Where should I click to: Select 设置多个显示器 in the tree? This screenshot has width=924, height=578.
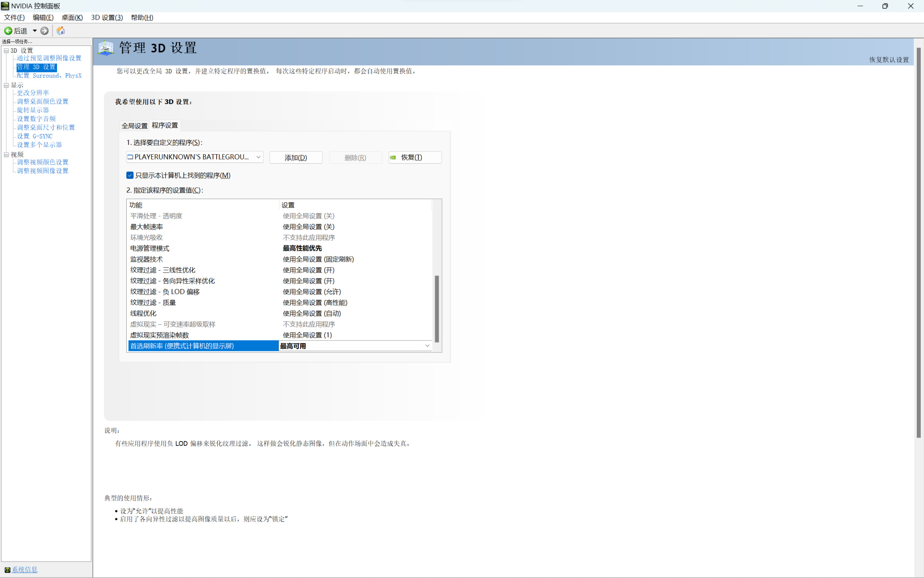point(39,144)
